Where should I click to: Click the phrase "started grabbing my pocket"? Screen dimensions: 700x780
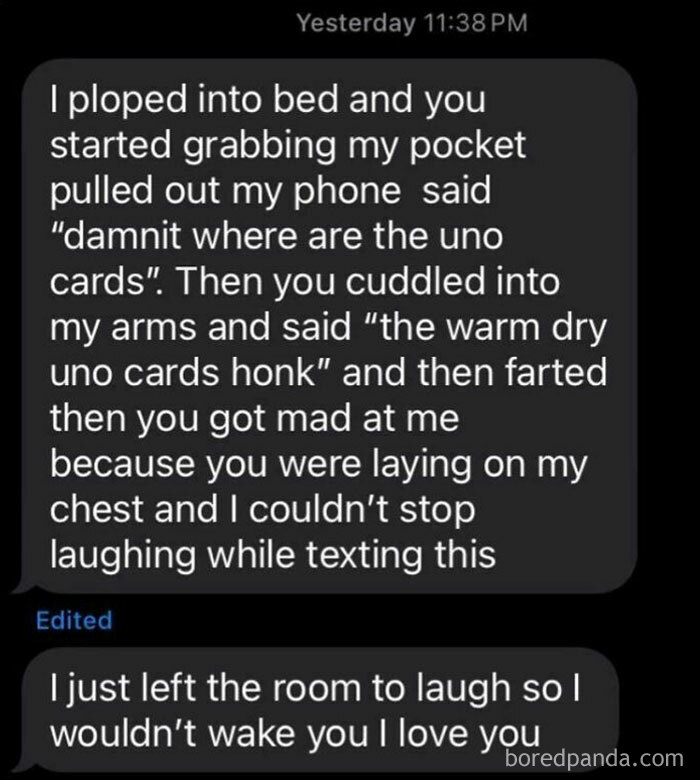[288, 147]
